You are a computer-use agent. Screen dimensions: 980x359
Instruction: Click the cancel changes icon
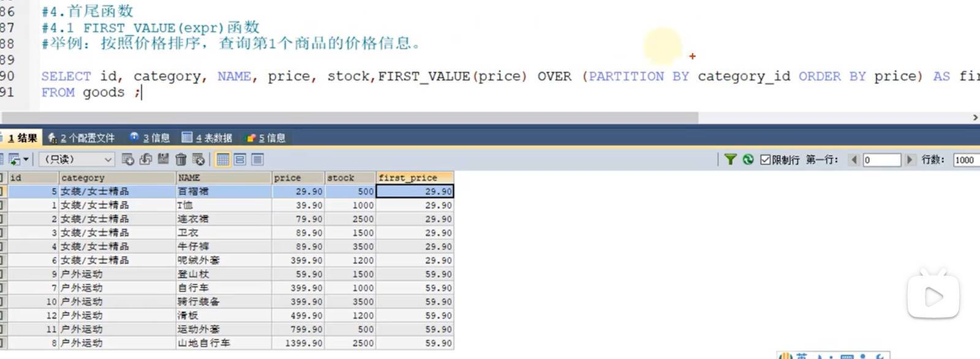(198, 159)
